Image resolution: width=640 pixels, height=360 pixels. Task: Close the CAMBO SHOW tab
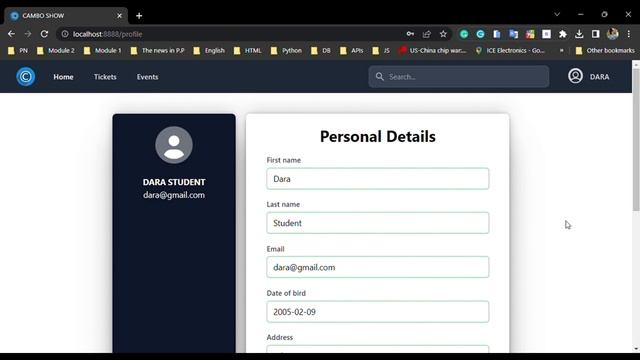[119, 16]
